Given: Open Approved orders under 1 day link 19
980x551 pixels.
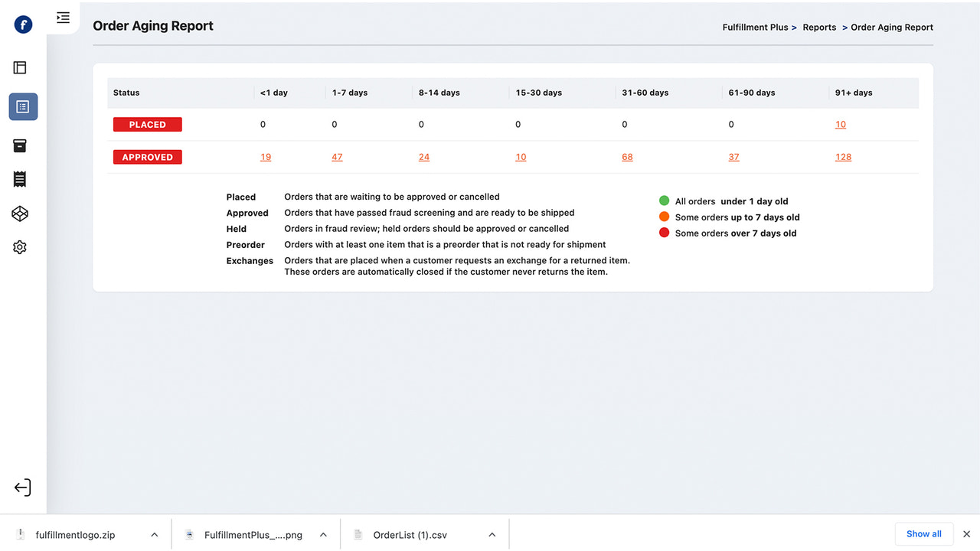Looking at the screenshot, I should pos(266,157).
